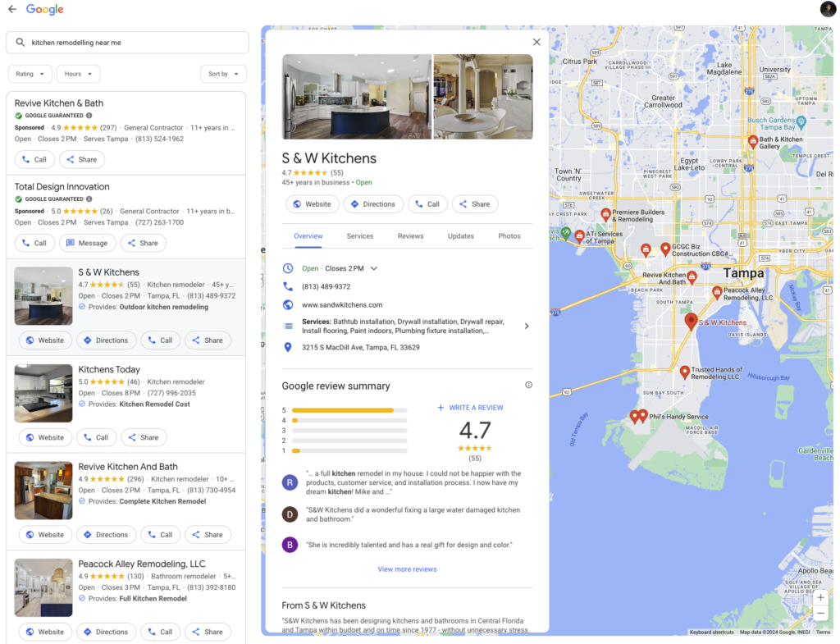Click the Directions button in detail panel

tap(373, 204)
